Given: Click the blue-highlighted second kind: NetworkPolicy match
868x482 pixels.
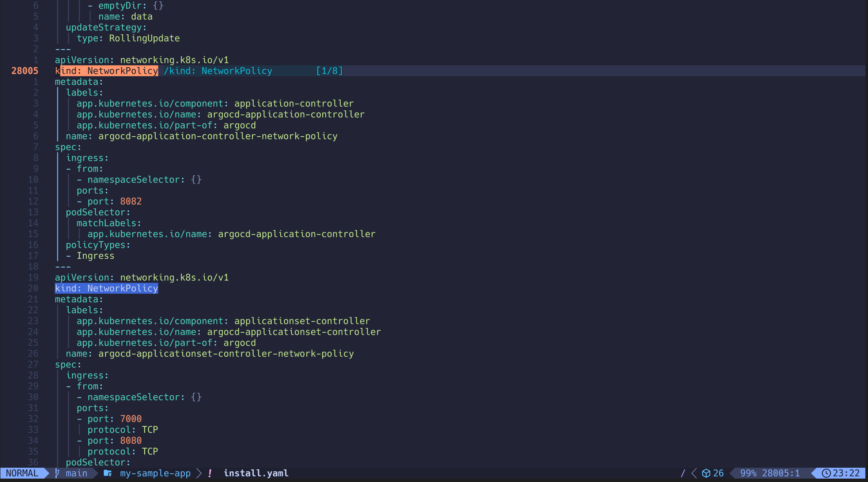Looking at the screenshot, I should 106,288.
